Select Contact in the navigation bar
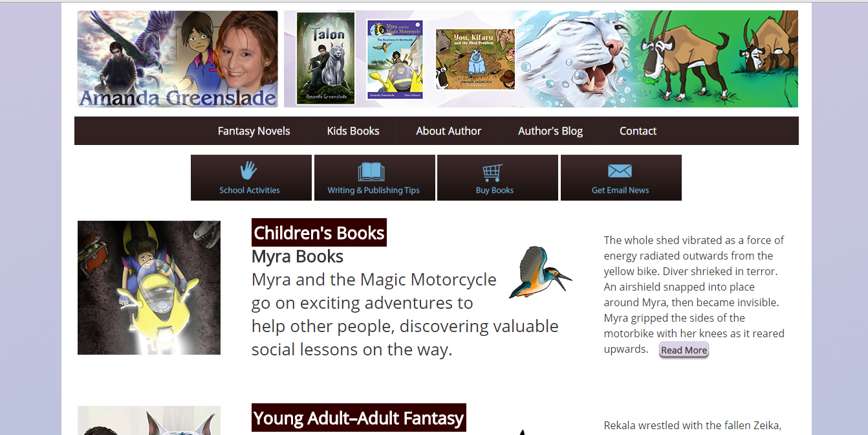 point(638,131)
